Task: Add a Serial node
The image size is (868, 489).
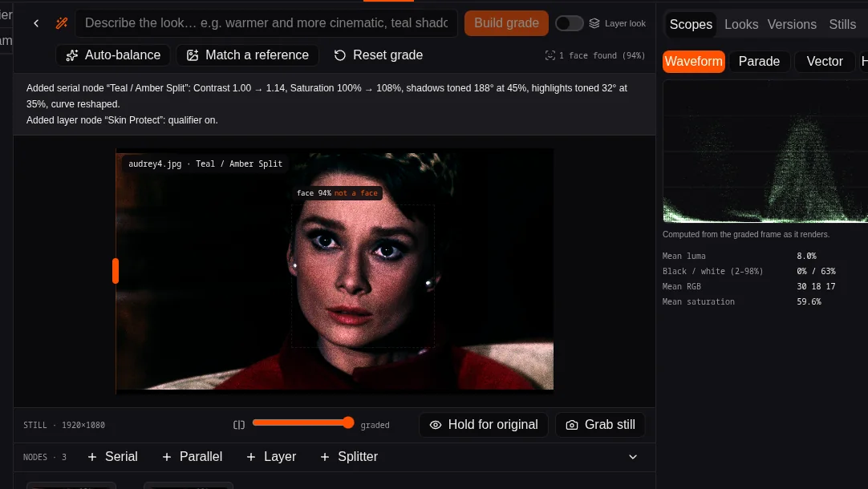Action: [113, 457]
